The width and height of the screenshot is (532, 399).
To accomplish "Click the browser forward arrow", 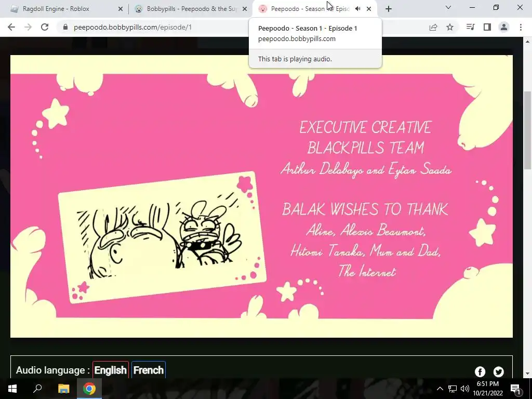I will 28,27.
